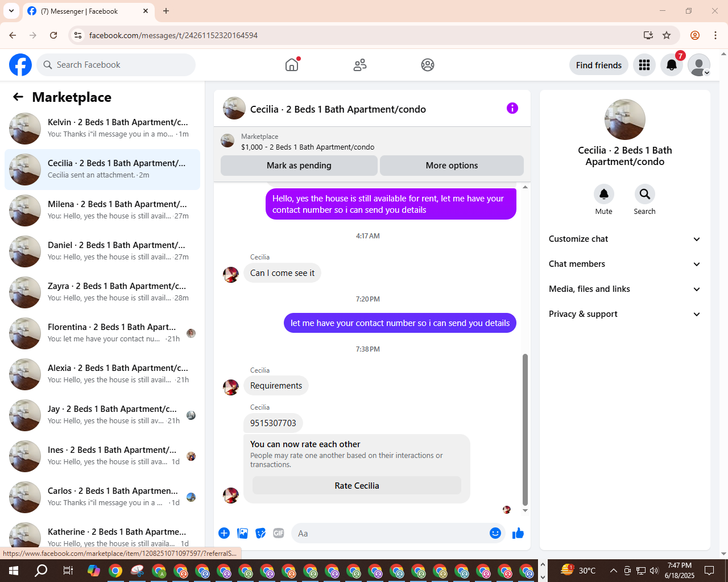
Task: Send a thumbs-up like
Action: pos(518,533)
